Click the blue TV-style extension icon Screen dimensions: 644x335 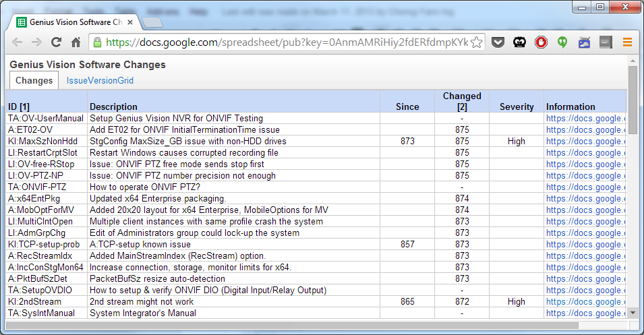click(584, 42)
